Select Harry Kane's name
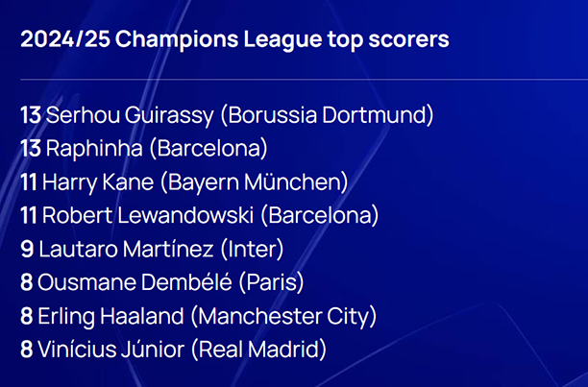This screenshot has height=387, width=588. (98, 182)
